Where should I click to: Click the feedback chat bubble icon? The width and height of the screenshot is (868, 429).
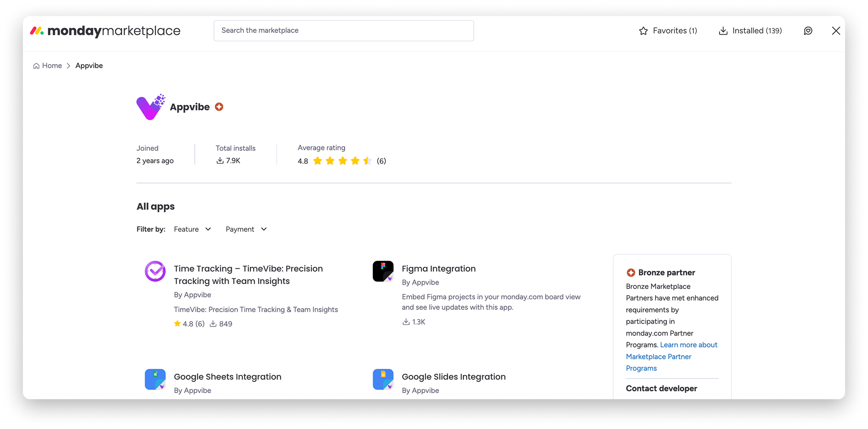click(808, 31)
